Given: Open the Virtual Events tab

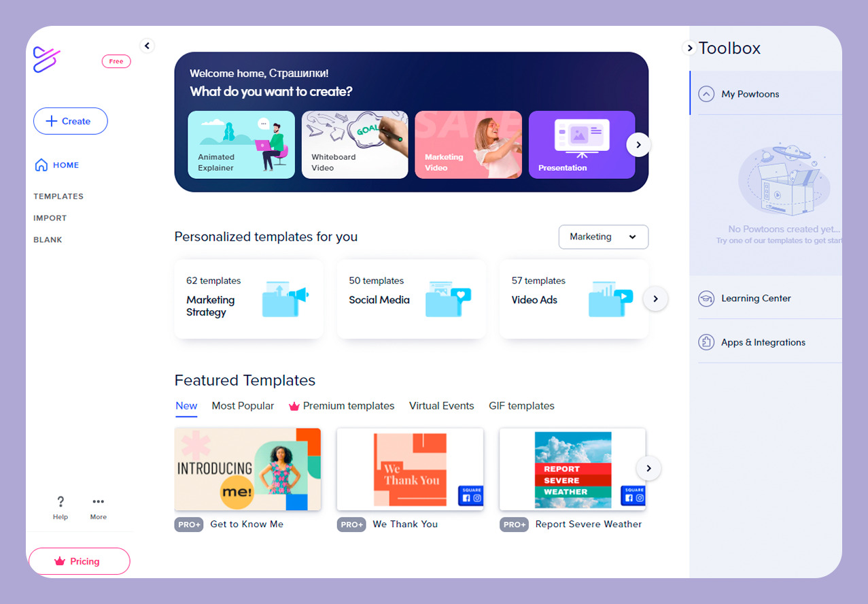Looking at the screenshot, I should pyautogui.click(x=442, y=406).
